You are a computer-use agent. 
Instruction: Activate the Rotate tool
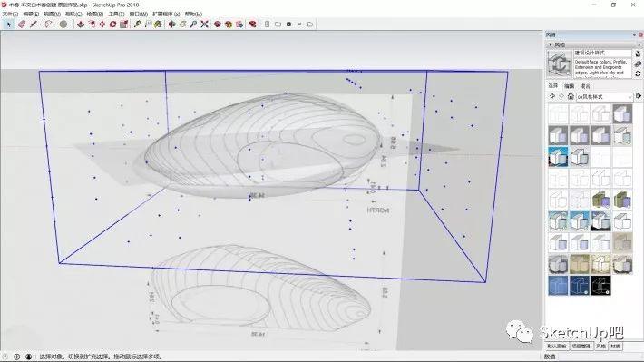pyautogui.click(x=113, y=24)
